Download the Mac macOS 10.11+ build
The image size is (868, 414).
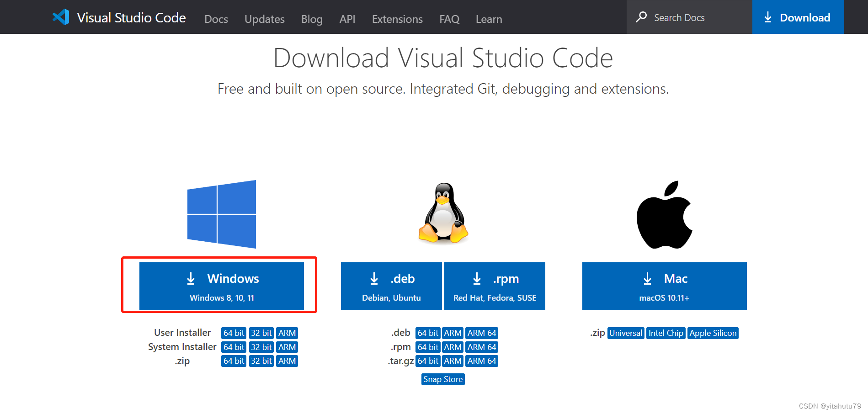pyautogui.click(x=664, y=286)
